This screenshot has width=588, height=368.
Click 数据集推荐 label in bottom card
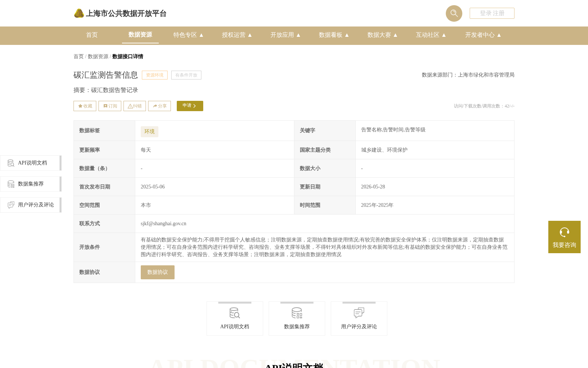coord(297,327)
